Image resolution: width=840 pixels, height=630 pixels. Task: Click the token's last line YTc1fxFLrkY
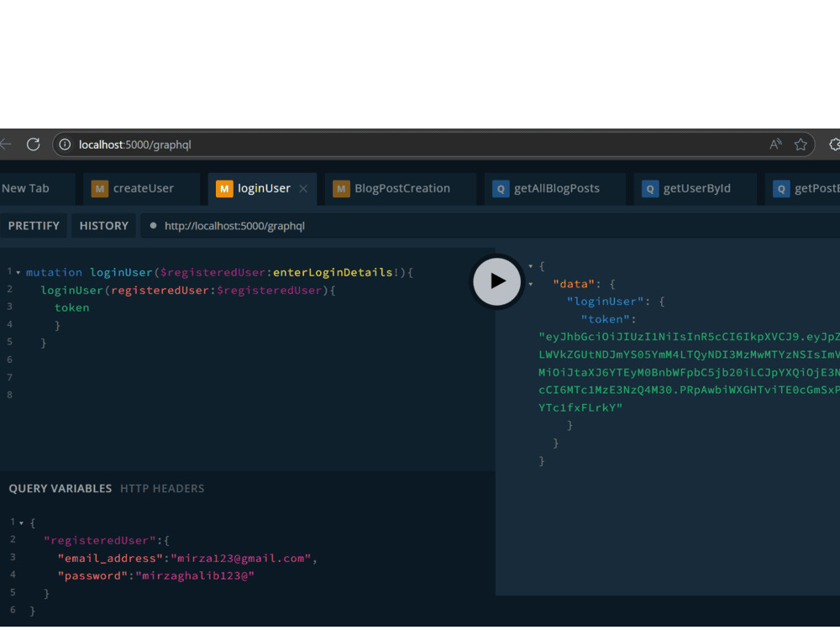580,407
